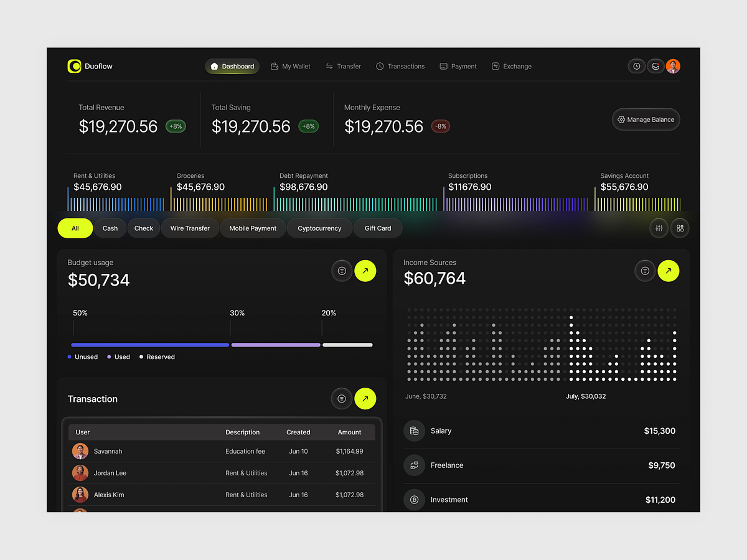Click the filter sliders icon near Gift Card

pos(659,228)
